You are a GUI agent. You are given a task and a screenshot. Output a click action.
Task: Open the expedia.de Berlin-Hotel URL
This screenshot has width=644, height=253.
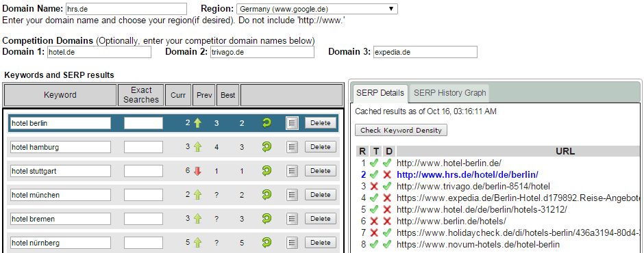(519, 198)
